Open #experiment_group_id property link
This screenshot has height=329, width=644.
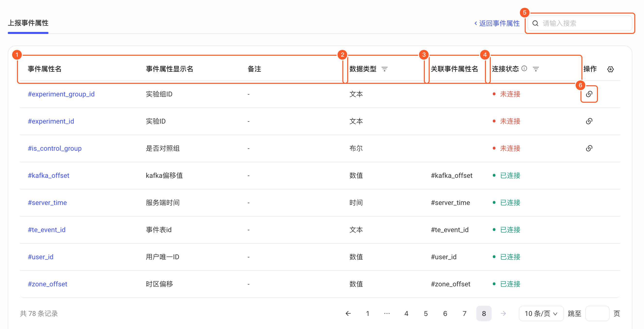click(61, 94)
